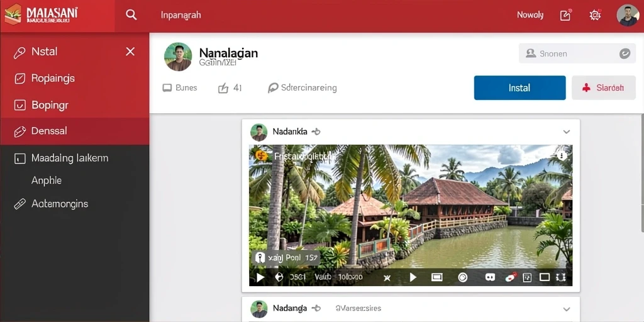Screen dimensions: 644x322
Task: Select Ropaingis in the sidebar
Action: click(x=53, y=78)
